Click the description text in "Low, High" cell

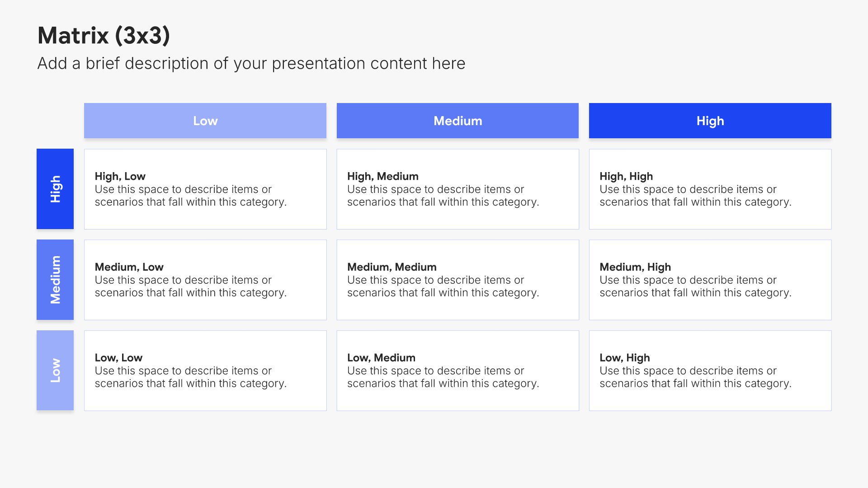point(695,377)
